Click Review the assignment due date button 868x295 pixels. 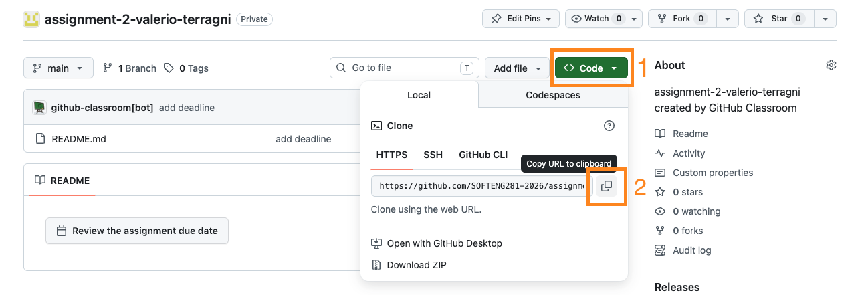[137, 231]
